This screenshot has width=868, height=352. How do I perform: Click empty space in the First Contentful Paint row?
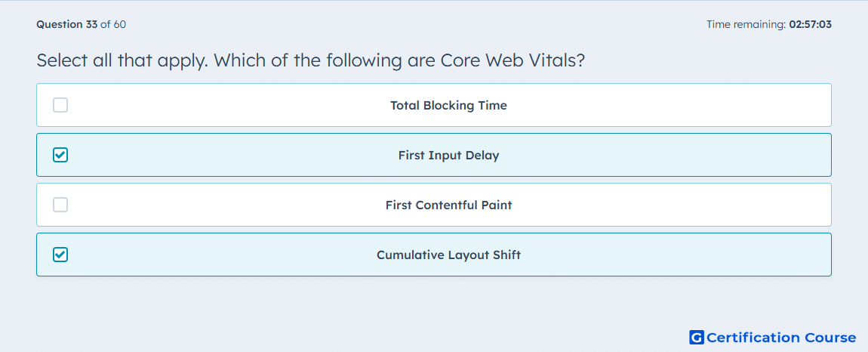pos(664,205)
